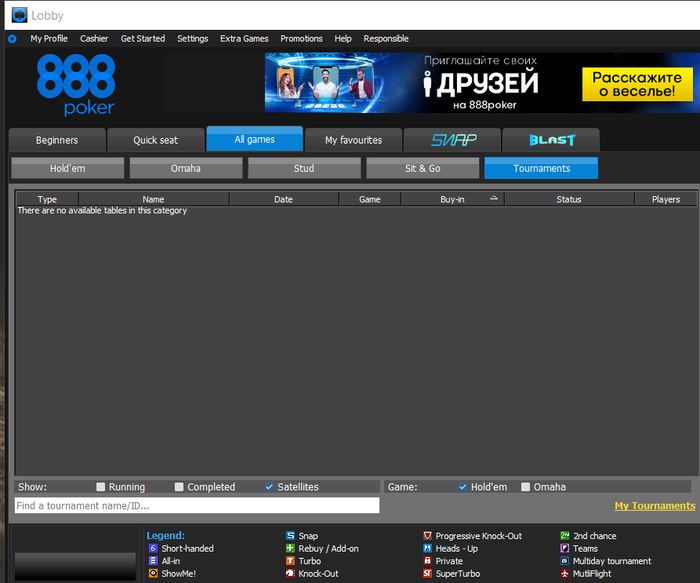
Task: Sort the table by Game column
Action: click(370, 199)
